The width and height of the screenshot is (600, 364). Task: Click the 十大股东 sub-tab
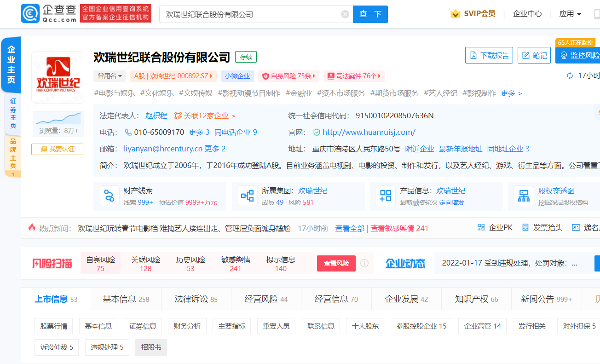click(x=365, y=326)
